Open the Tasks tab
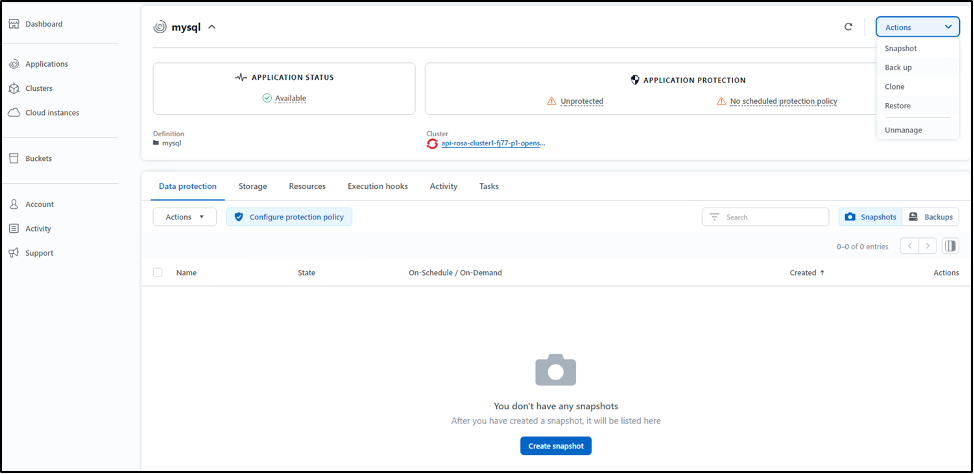Screen dimensions: 974x474 click(x=489, y=186)
